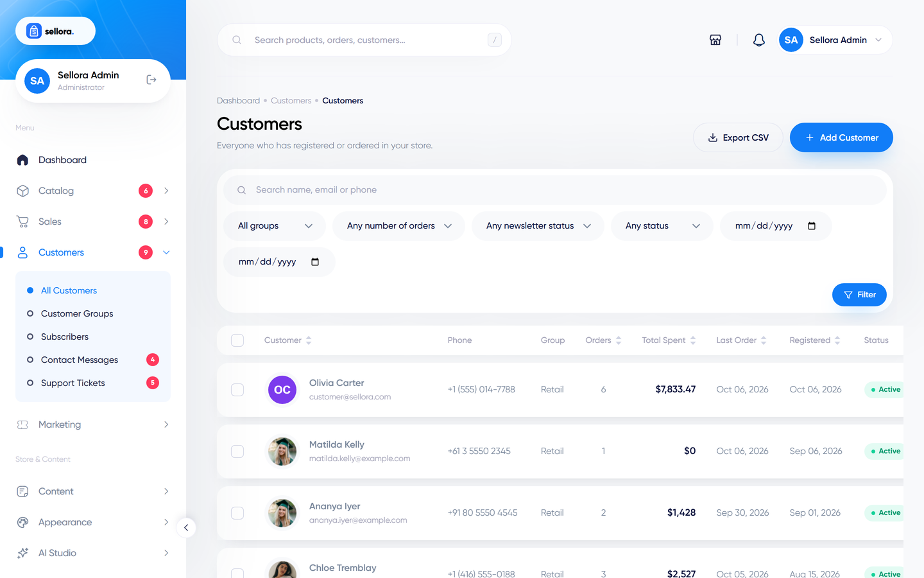Focus the global search products field
Image resolution: width=924 pixels, height=578 pixels.
click(x=364, y=40)
